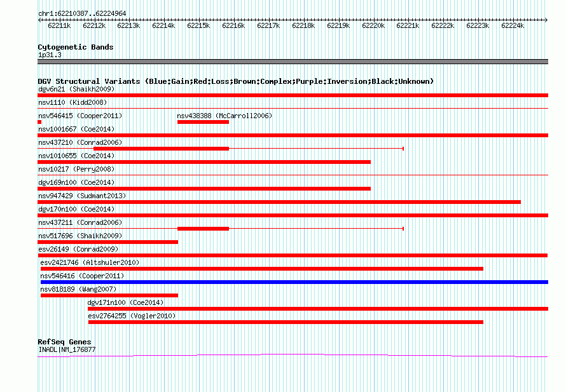Click the left arrow end of ruler
The image size is (566, 392).
point(39,20)
